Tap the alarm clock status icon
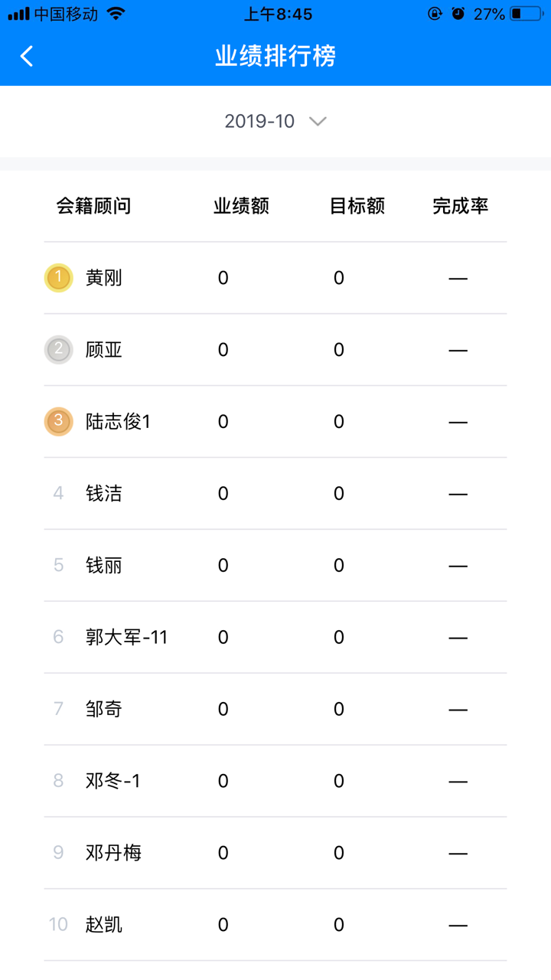This screenshot has height=980, width=551. pyautogui.click(x=458, y=14)
